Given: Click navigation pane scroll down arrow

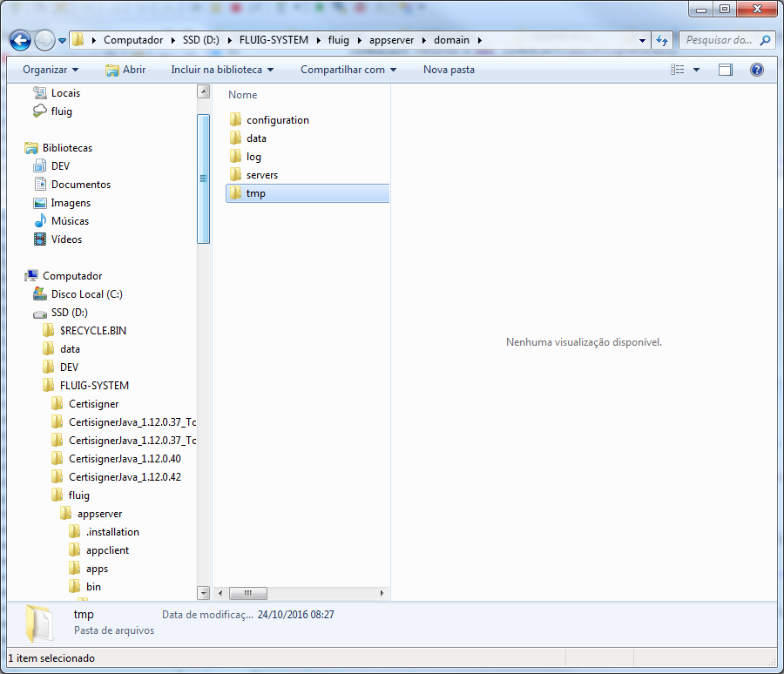Looking at the screenshot, I should tap(204, 593).
